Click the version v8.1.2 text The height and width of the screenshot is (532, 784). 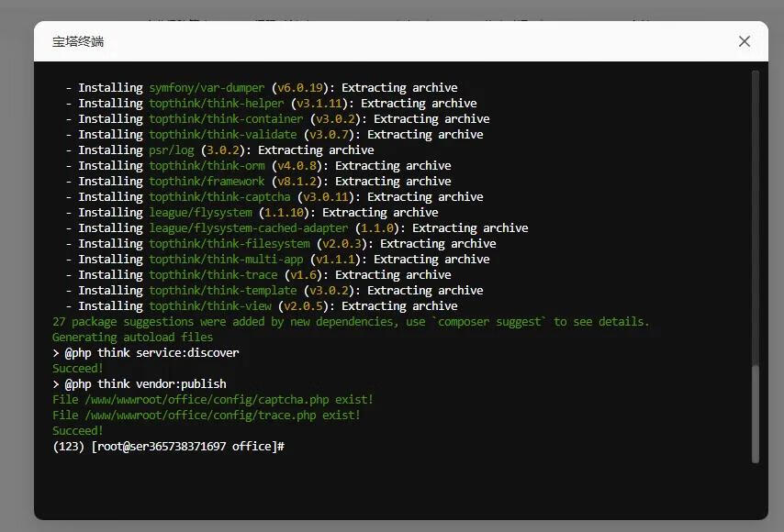click(x=297, y=181)
